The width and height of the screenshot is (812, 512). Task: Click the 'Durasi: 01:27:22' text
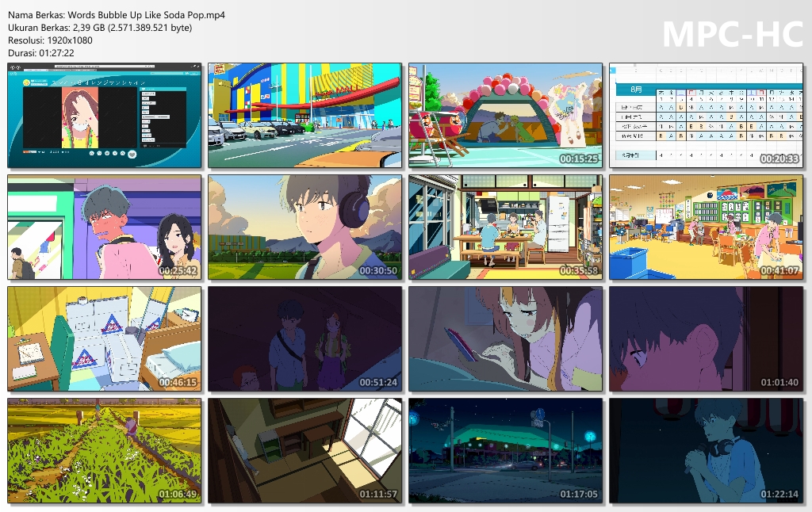tap(41, 53)
